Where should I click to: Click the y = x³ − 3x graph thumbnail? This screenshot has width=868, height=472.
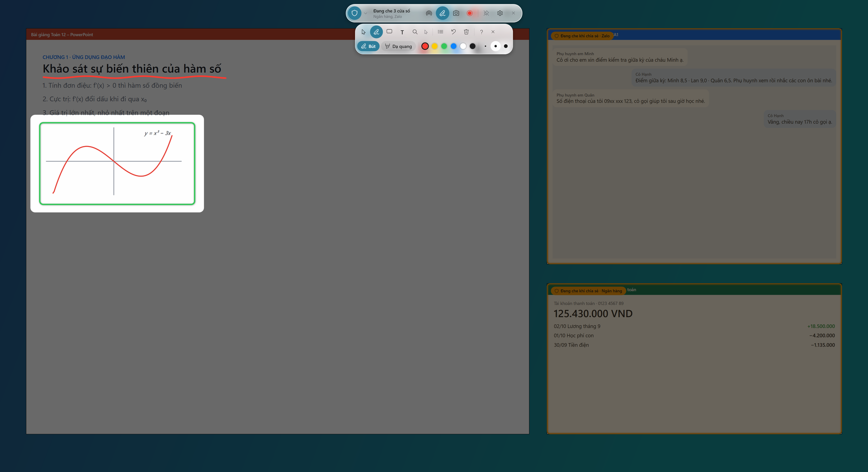click(x=117, y=163)
